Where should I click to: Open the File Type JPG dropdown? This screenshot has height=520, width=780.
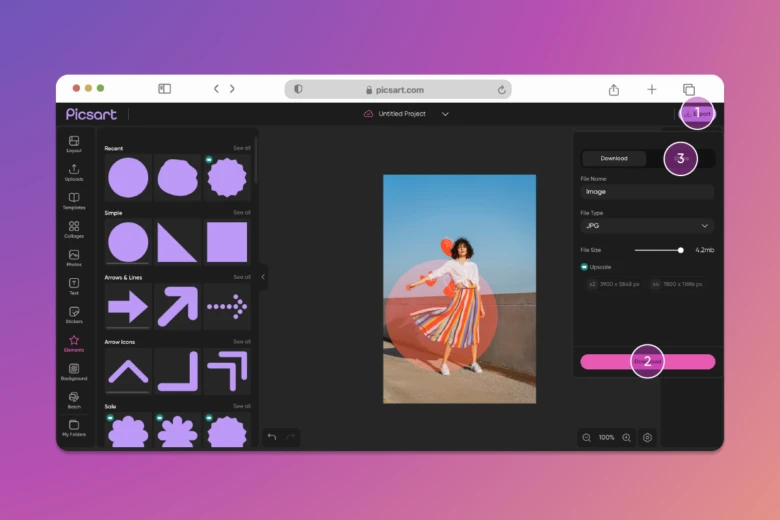647,226
